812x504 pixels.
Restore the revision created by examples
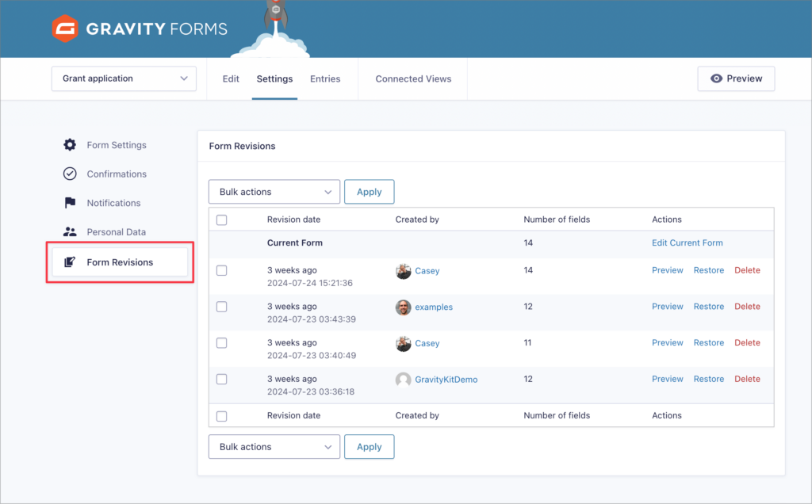709,307
